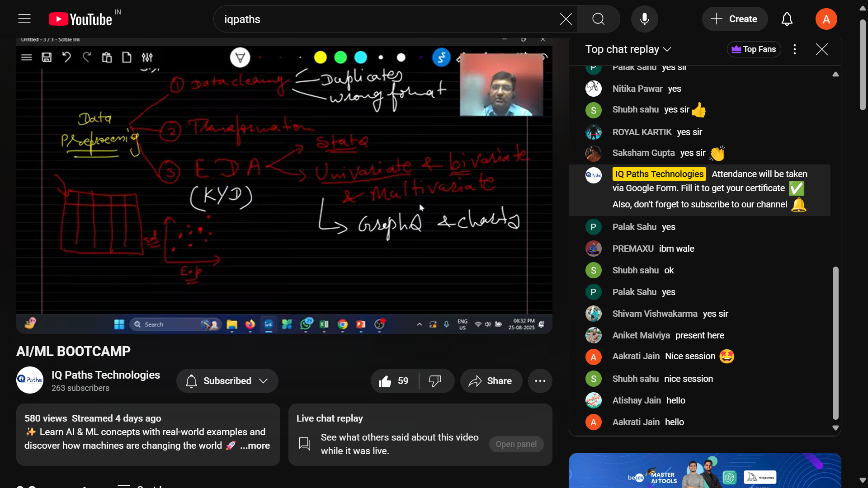Open the Create menu
The width and height of the screenshot is (868, 488).
(734, 19)
